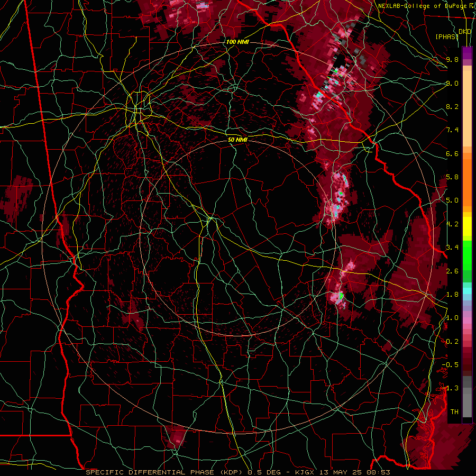Select the 6.6 value on the color scale
Viewport: 476px width, 476px height.
pyautogui.click(x=452, y=153)
